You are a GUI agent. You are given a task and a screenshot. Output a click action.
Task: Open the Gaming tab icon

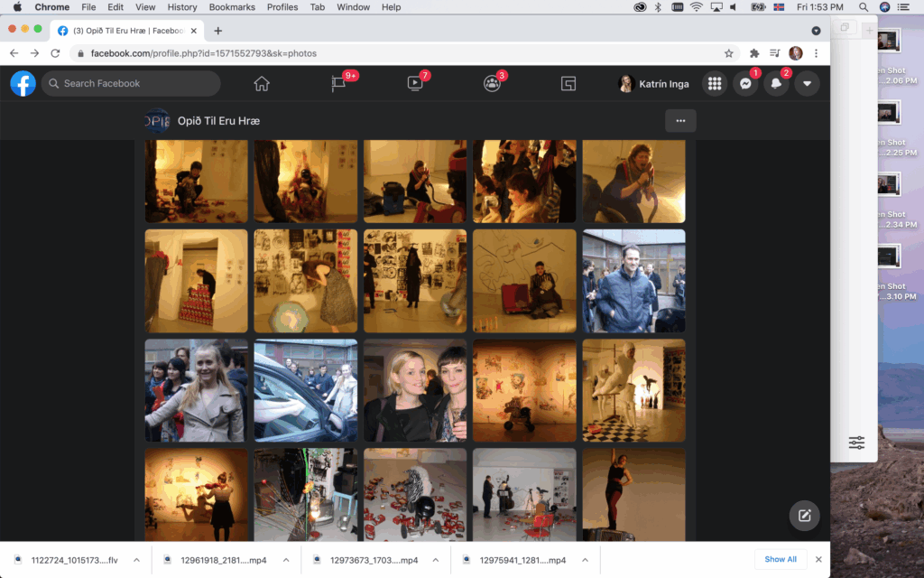568,84
